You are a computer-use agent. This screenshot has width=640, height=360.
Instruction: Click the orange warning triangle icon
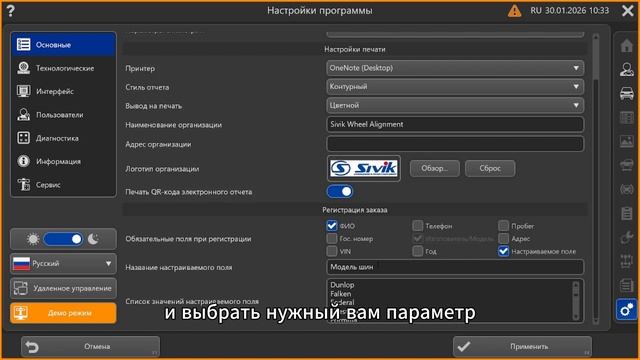pyautogui.click(x=514, y=11)
